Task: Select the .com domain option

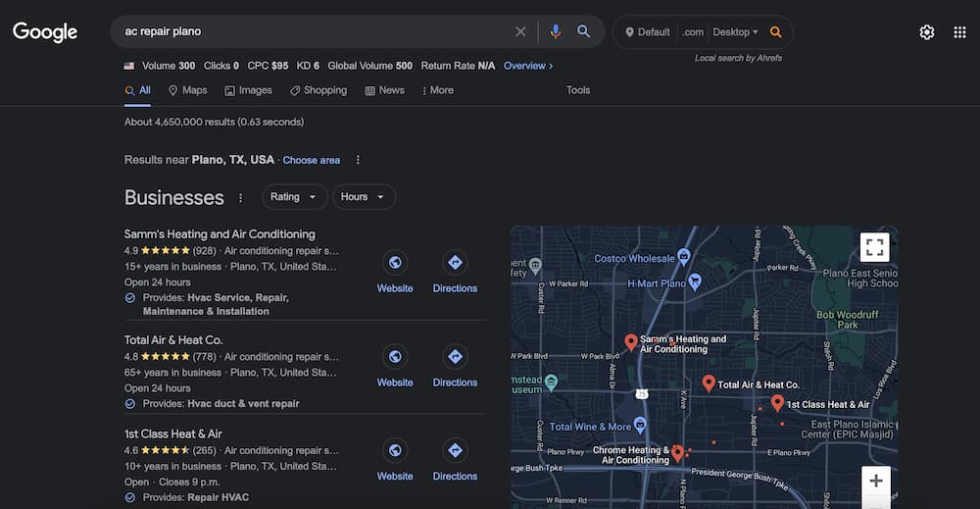Action: click(693, 32)
